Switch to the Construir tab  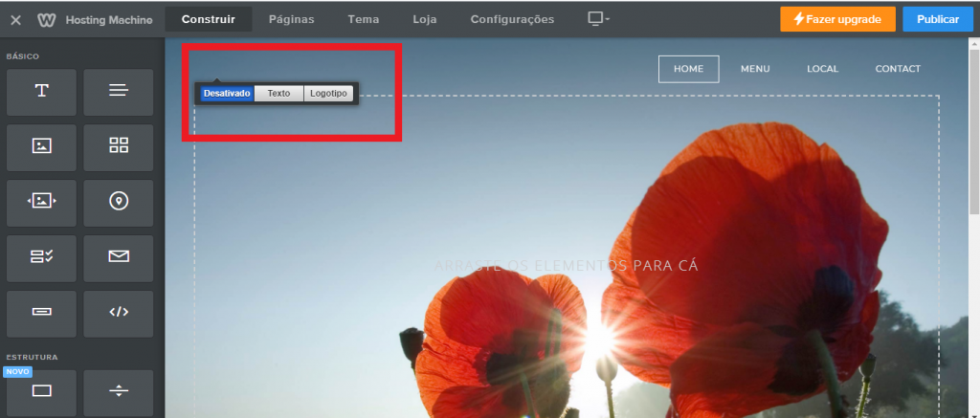tap(208, 19)
